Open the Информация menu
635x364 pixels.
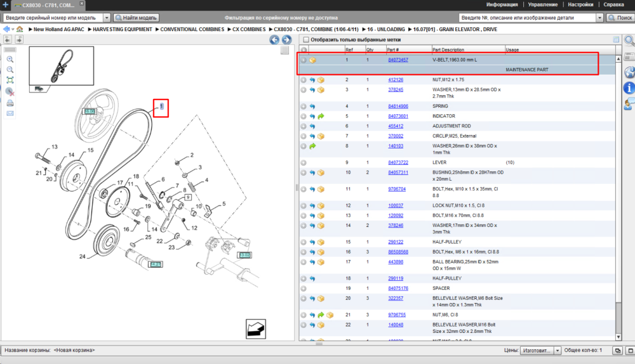502,4
